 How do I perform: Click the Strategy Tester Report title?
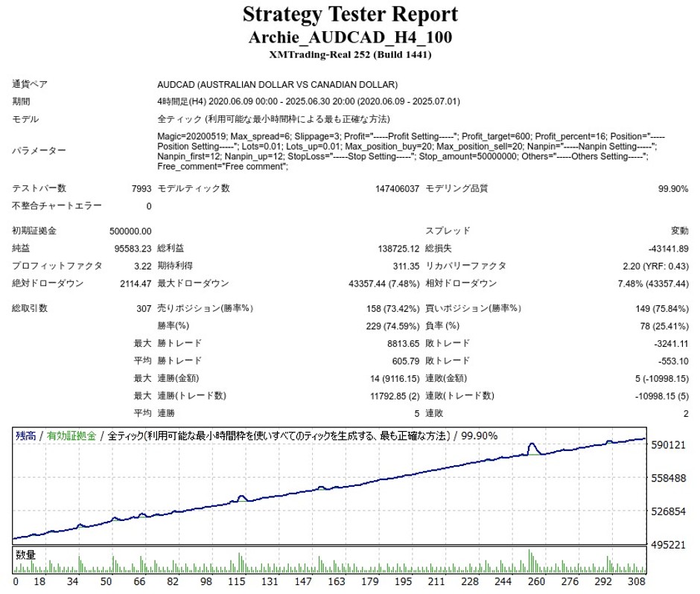point(350,14)
